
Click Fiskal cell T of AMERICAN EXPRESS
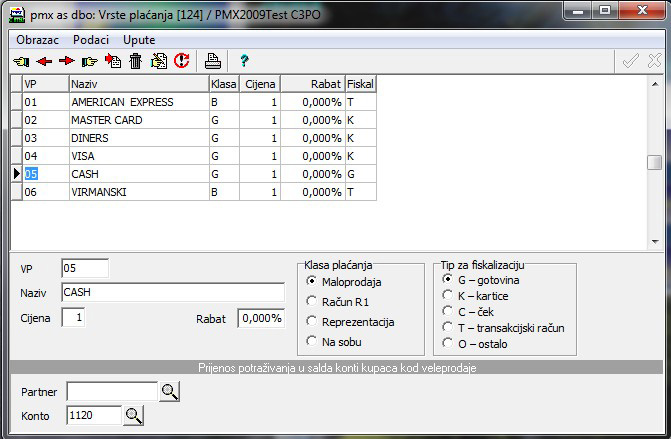point(361,102)
